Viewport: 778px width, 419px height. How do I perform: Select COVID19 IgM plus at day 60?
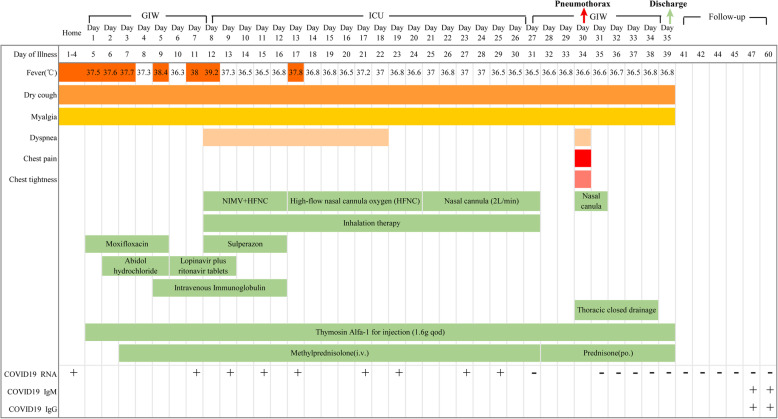(x=770, y=390)
